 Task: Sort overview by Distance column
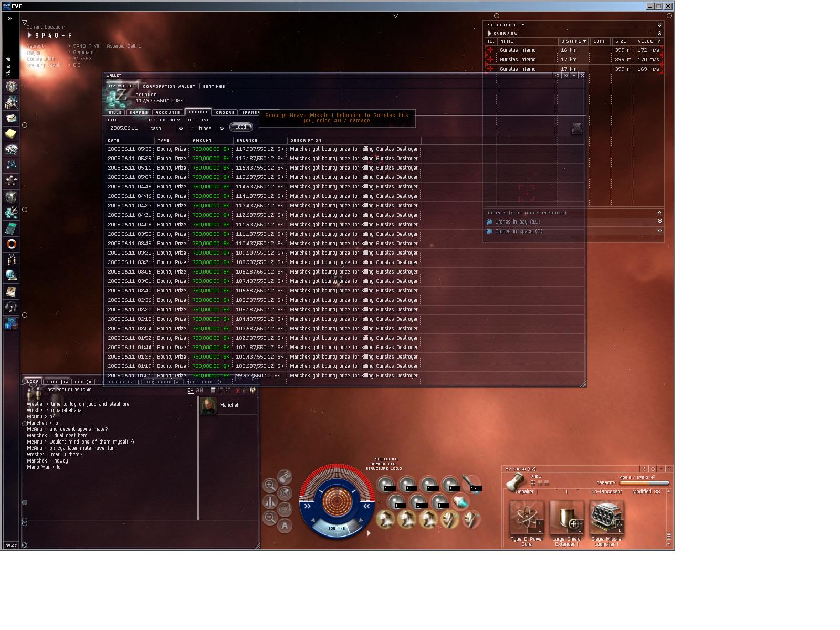click(x=573, y=41)
